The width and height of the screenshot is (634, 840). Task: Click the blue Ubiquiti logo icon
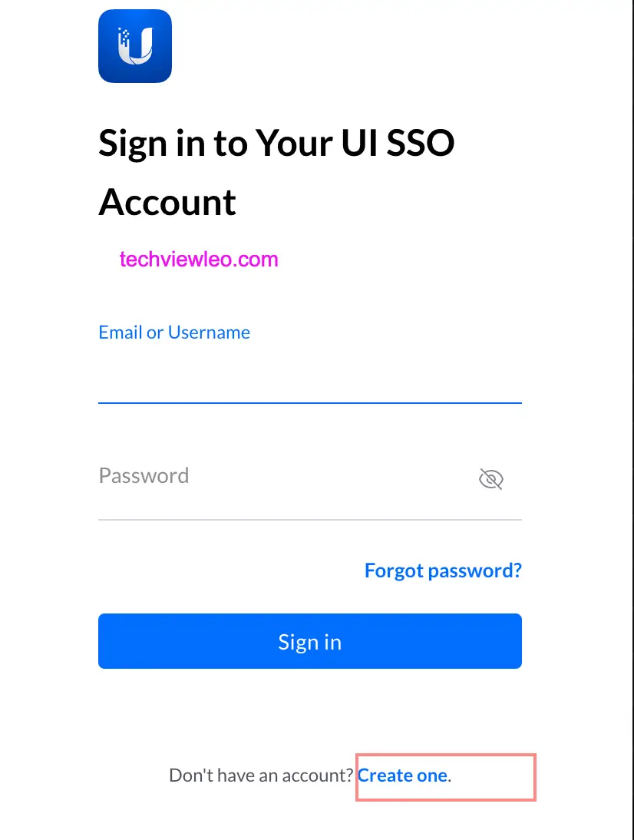[x=135, y=46]
